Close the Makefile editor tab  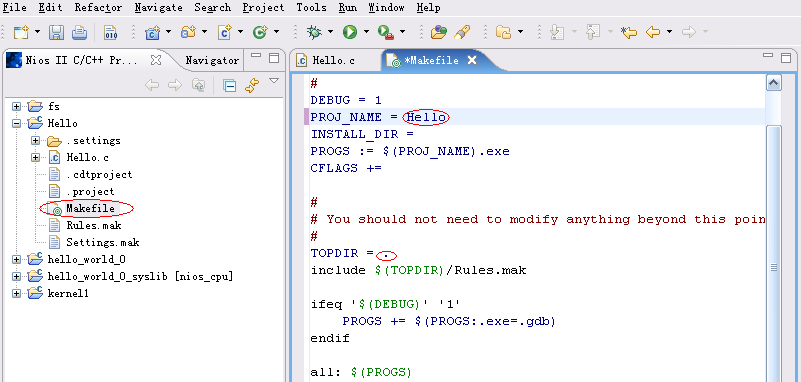point(472,60)
